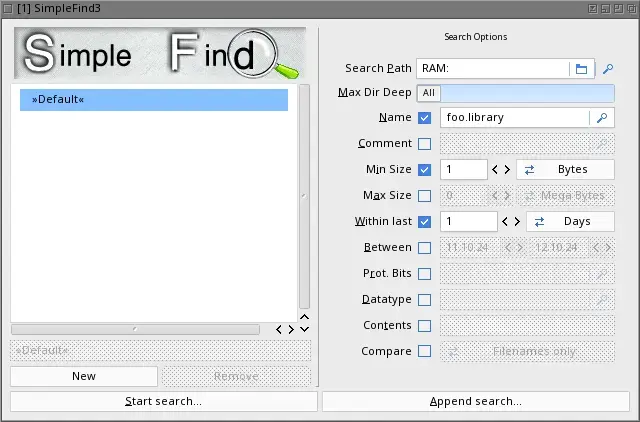Enable the Max Size checkbox
Screen dimensions: 640x422
click(x=424, y=195)
